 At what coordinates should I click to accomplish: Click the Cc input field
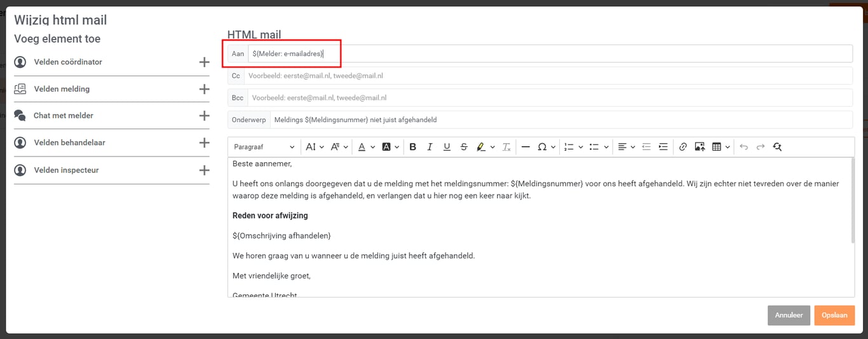[x=548, y=76]
